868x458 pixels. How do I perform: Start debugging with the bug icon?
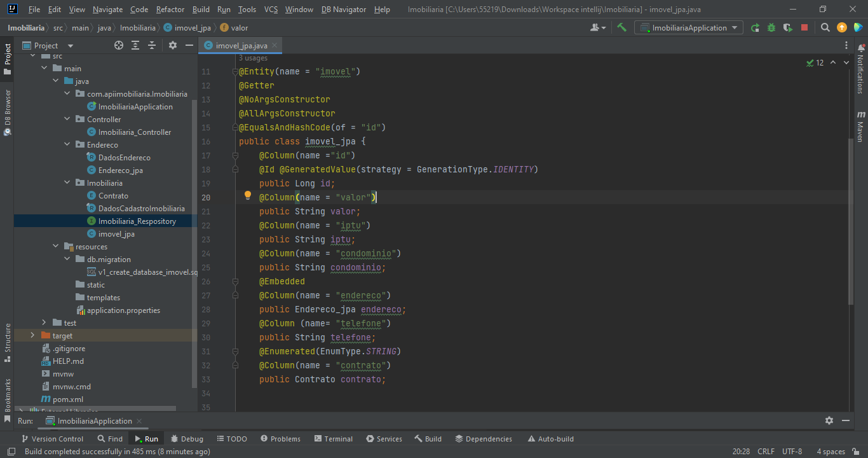click(x=771, y=27)
